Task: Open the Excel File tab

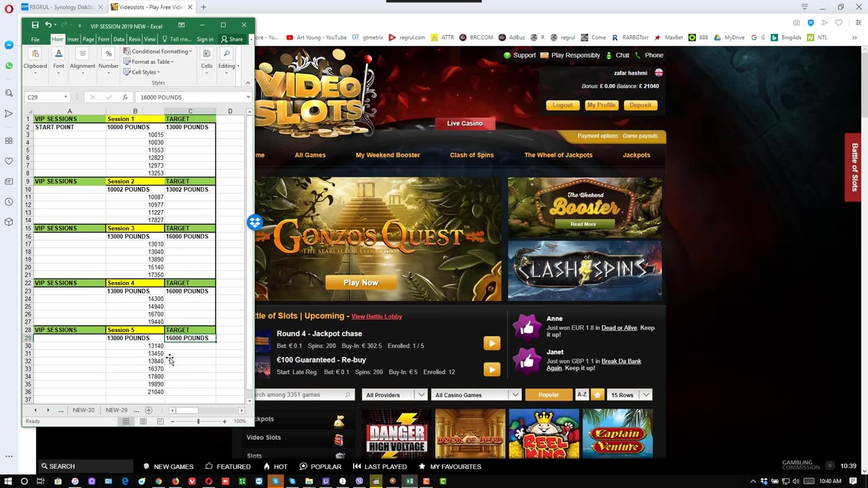Action: coord(35,39)
